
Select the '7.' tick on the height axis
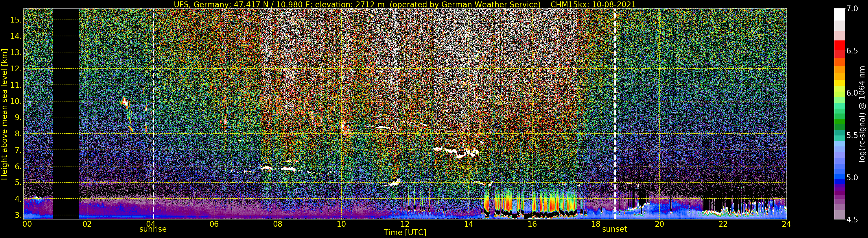(18, 150)
